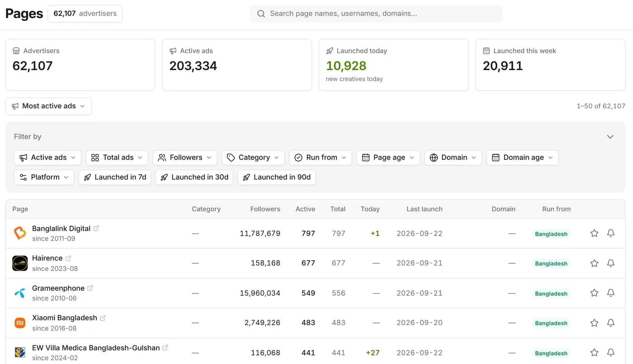Click the Launched this week stat card
This screenshot has width=633, height=364.
[x=550, y=65]
